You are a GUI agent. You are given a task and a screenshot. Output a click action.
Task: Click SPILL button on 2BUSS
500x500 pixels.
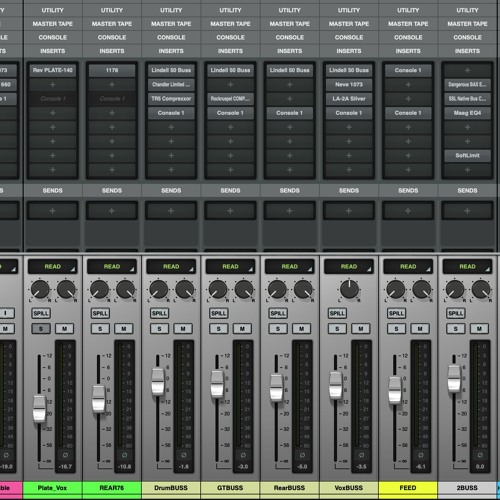click(456, 313)
